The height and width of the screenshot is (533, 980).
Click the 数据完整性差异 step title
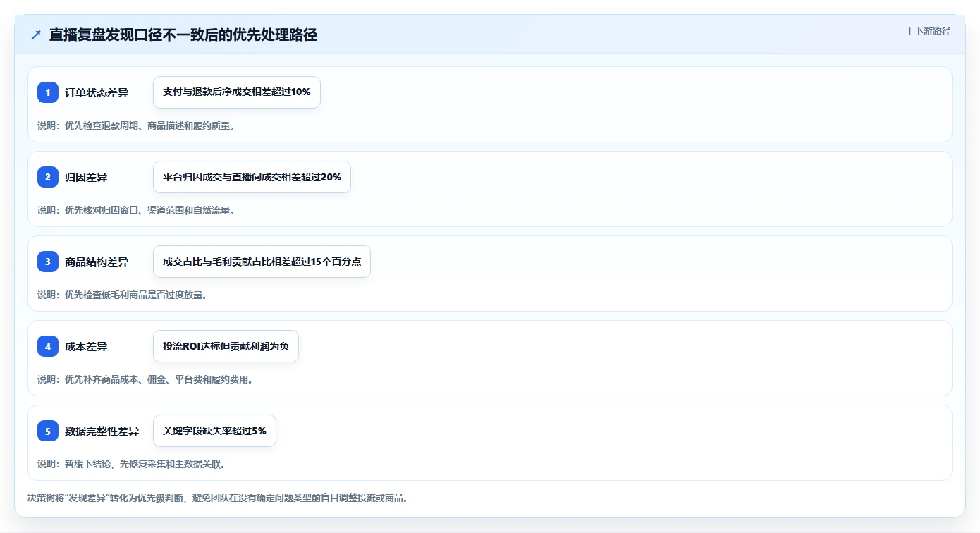(102, 431)
